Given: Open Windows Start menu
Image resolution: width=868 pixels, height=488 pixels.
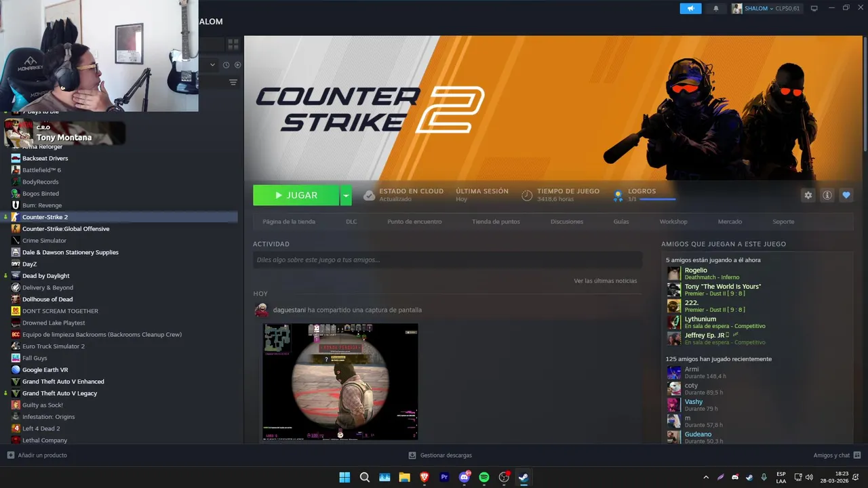Looking at the screenshot, I should click(344, 477).
